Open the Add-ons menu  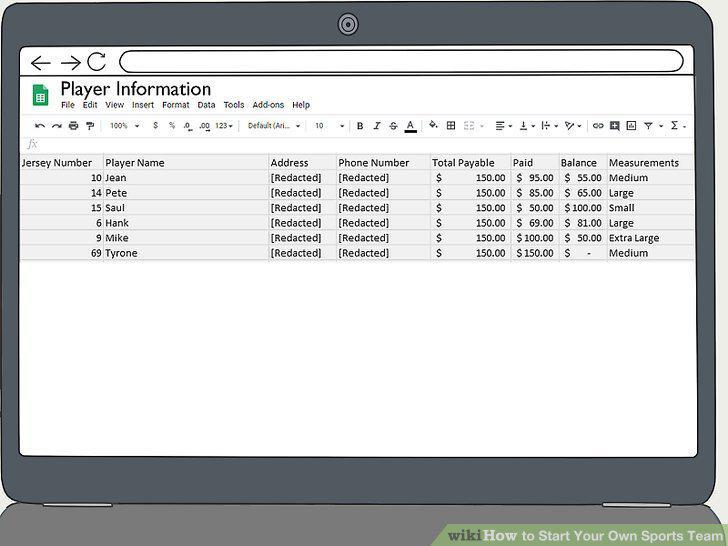point(268,105)
